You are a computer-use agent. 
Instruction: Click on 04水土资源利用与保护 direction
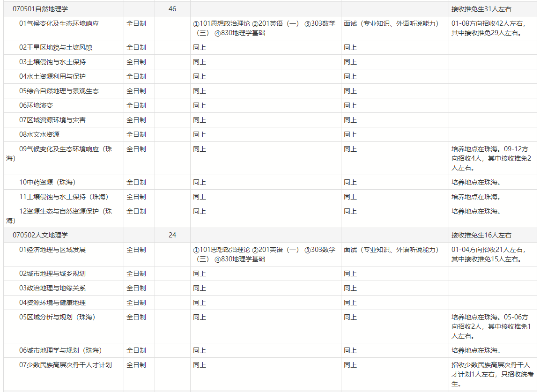[x=52, y=76]
